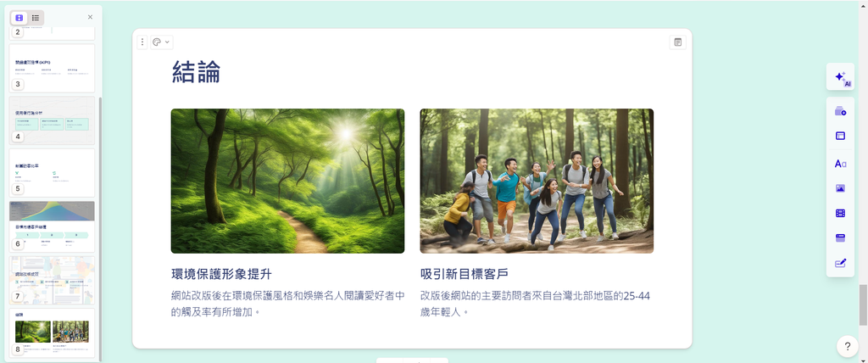Select slide 6 thumbnail in sidebar
This screenshot has height=363, width=868.
(52, 226)
